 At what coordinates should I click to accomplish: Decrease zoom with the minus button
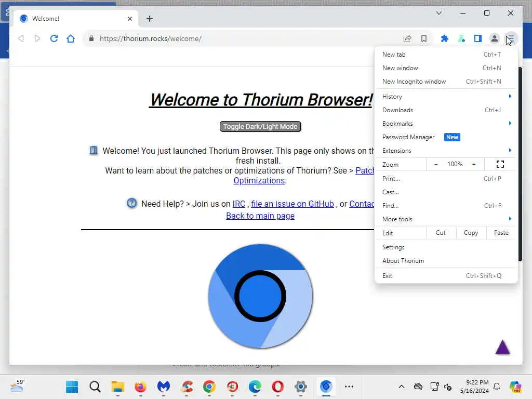tap(436, 164)
